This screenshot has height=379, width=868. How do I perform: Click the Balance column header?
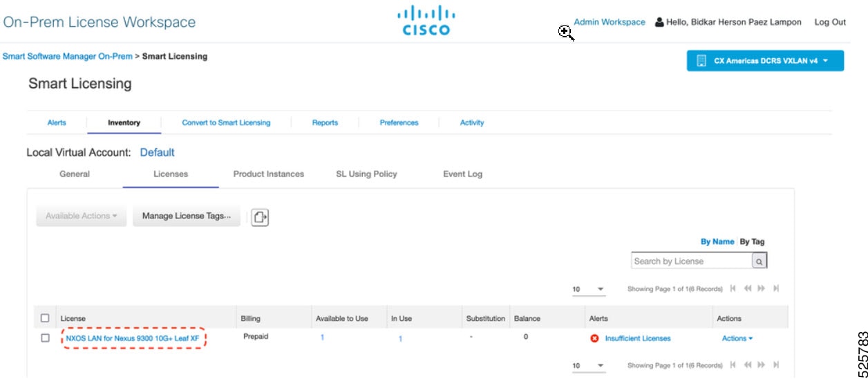[x=527, y=319]
